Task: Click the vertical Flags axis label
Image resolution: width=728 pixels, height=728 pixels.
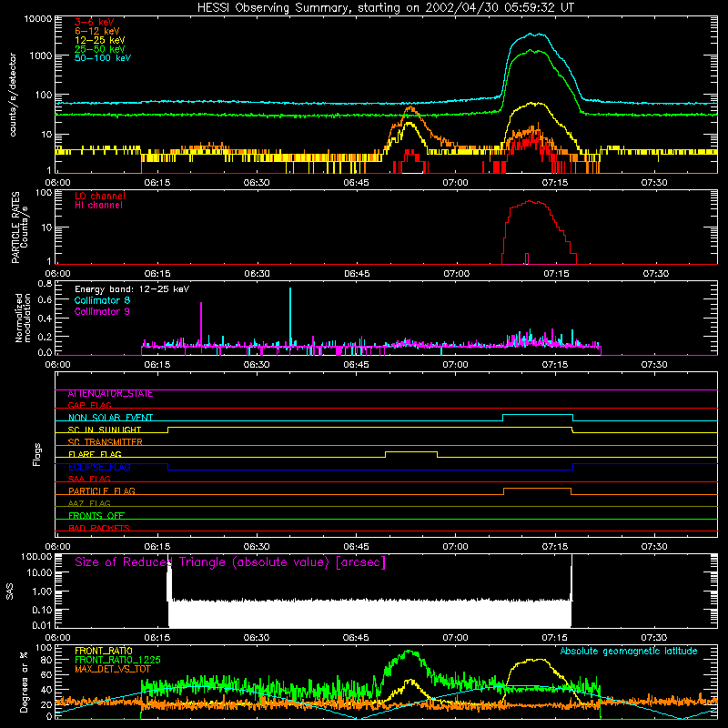Action: (x=36, y=454)
